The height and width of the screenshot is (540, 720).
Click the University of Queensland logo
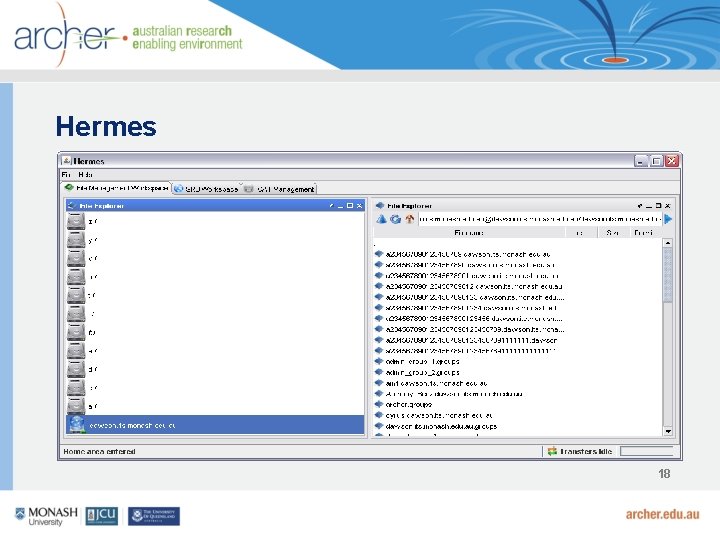click(x=154, y=516)
